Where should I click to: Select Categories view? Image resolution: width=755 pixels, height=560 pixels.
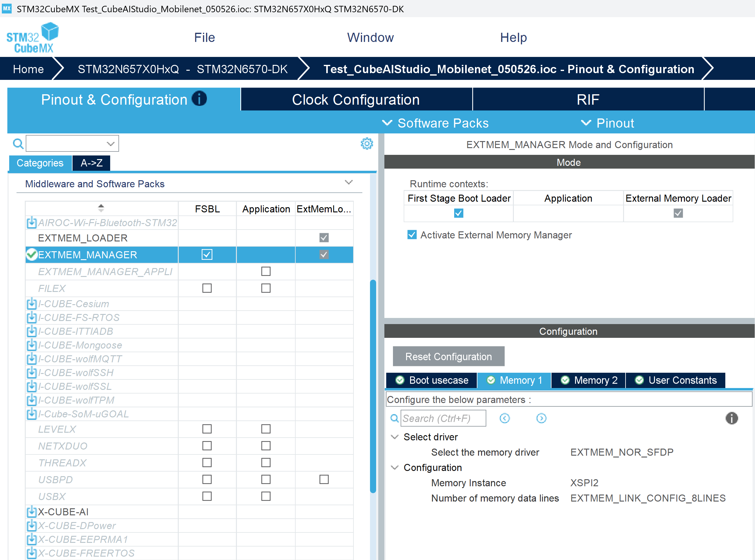[40, 163]
